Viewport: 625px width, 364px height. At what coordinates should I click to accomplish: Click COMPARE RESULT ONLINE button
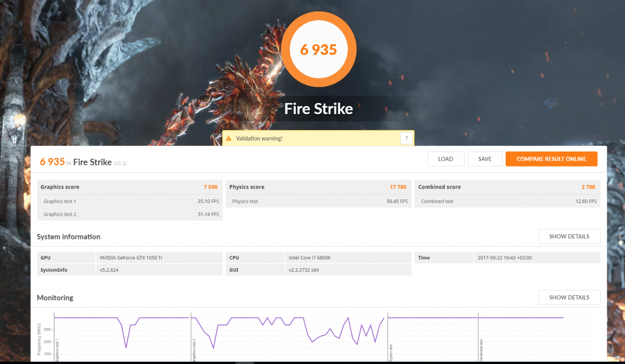[x=552, y=159]
